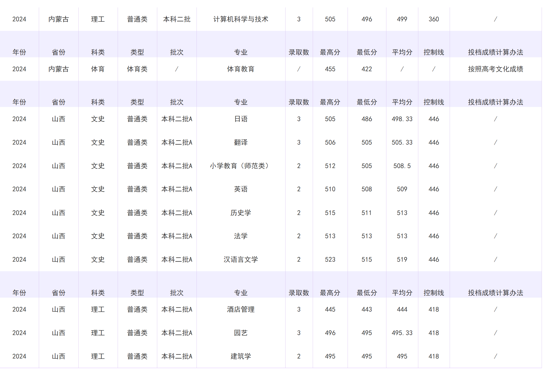Select average score 508.5 cell
555x392 pixels.
(402, 166)
